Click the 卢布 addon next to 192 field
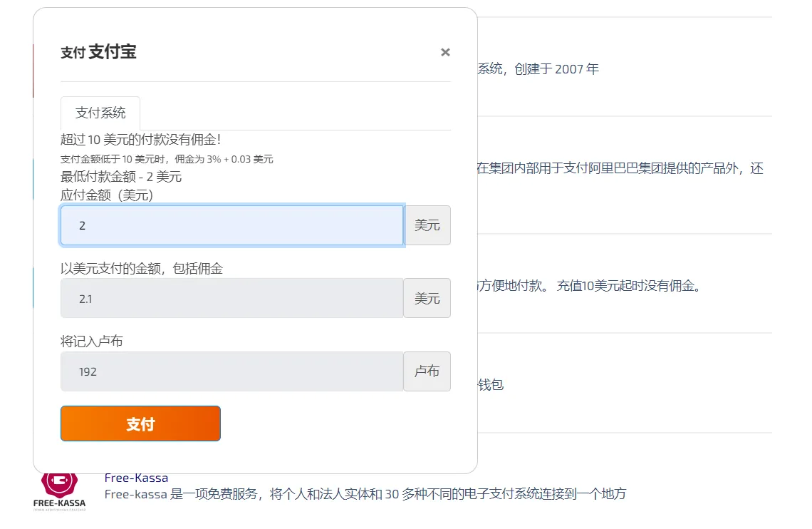 coord(427,371)
